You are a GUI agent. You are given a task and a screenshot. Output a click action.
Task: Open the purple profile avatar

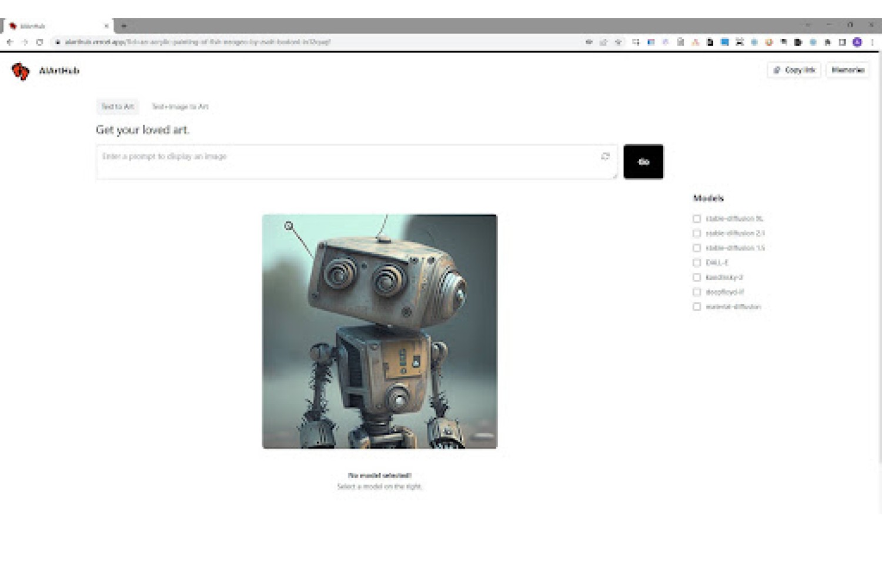pyautogui.click(x=857, y=42)
